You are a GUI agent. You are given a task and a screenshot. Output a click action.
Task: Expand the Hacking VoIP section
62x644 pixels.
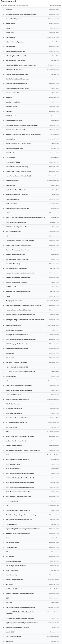(31, 353)
